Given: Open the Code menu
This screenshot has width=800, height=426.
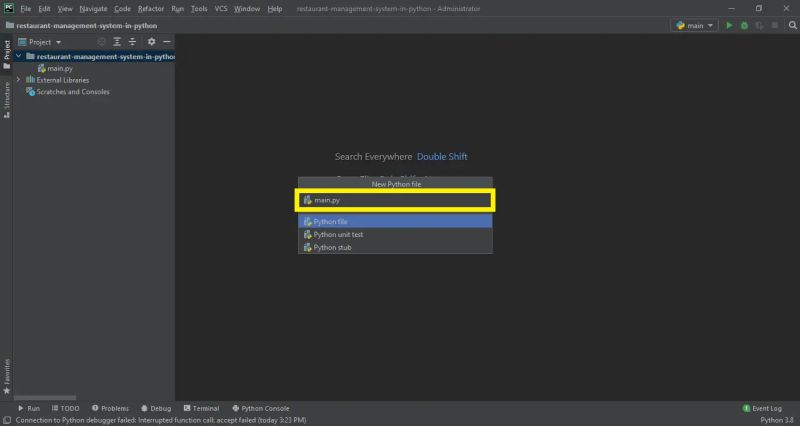Looking at the screenshot, I should tap(122, 9).
